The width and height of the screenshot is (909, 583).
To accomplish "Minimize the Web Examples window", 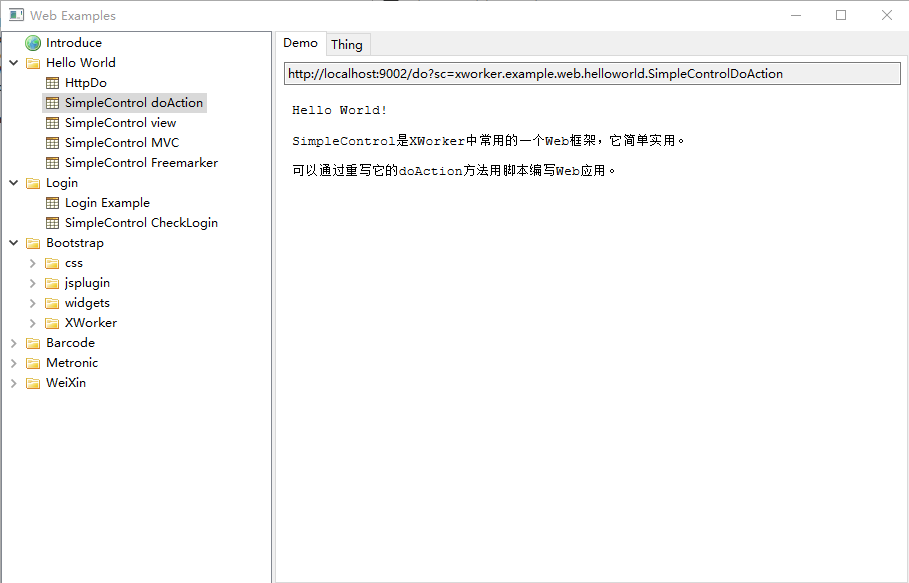I will click(796, 16).
